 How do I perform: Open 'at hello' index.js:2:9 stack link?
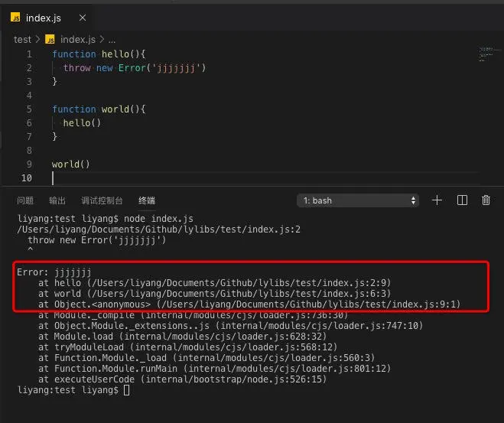tap(239, 283)
